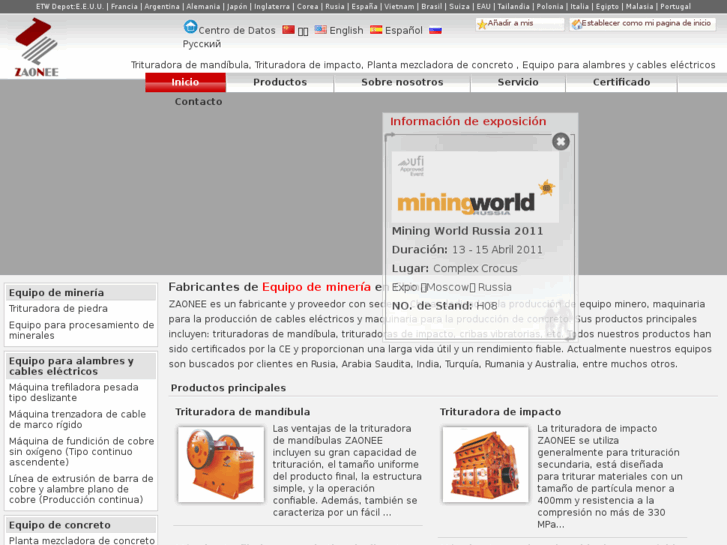The height and width of the screenshot is (545, 727).
Task: Open the Alemania country link
Action: [203, 6]
